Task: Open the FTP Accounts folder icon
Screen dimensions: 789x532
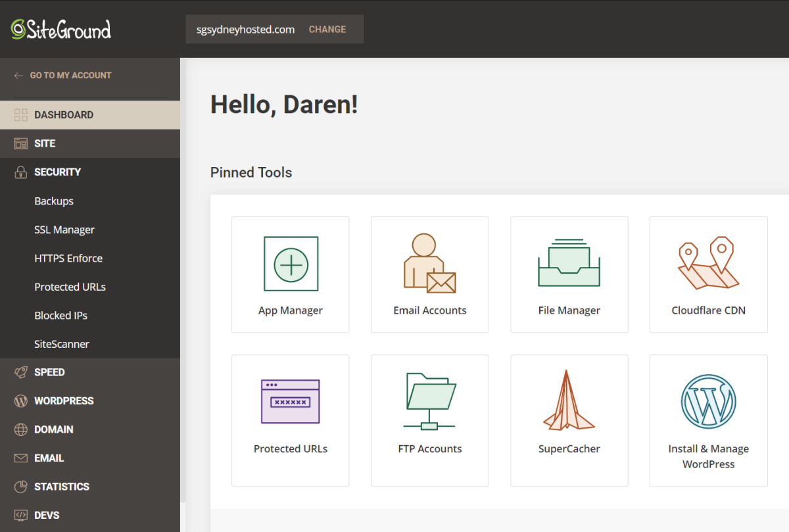Action: coord(429,401)
